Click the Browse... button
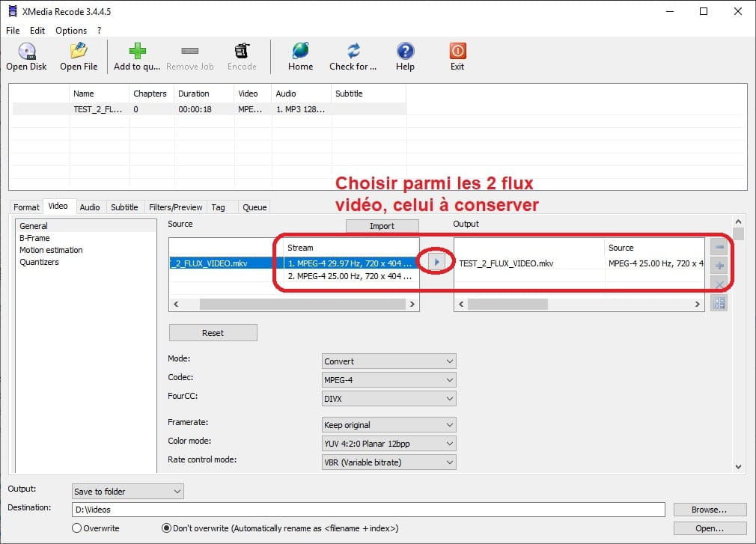 point(710,510)
